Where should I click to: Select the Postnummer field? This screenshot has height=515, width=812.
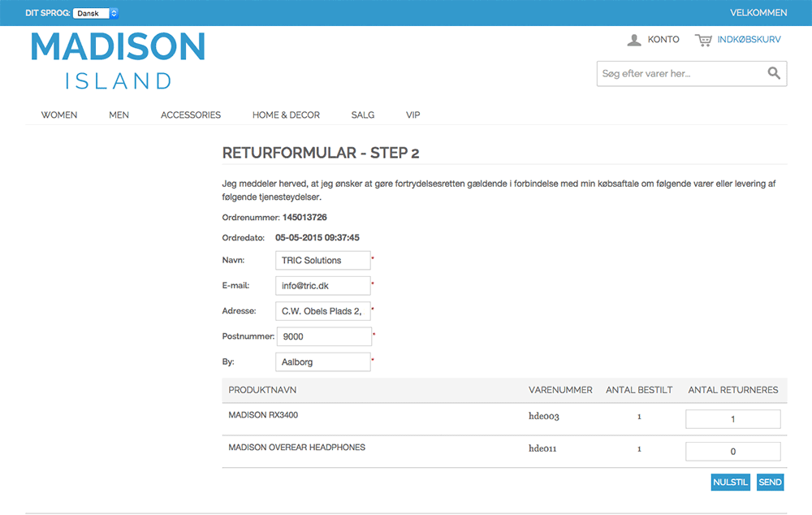(323, 336)
